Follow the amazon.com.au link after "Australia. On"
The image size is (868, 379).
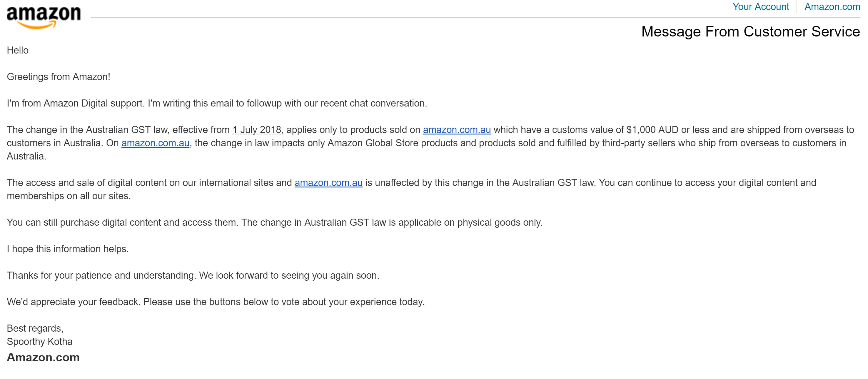coord(155,143)
